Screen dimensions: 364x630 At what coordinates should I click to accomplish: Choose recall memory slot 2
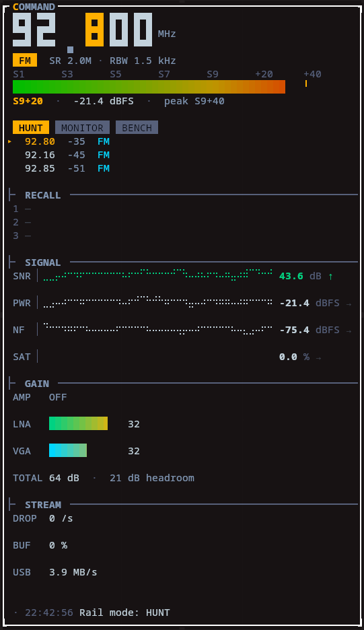click(22, 222)
